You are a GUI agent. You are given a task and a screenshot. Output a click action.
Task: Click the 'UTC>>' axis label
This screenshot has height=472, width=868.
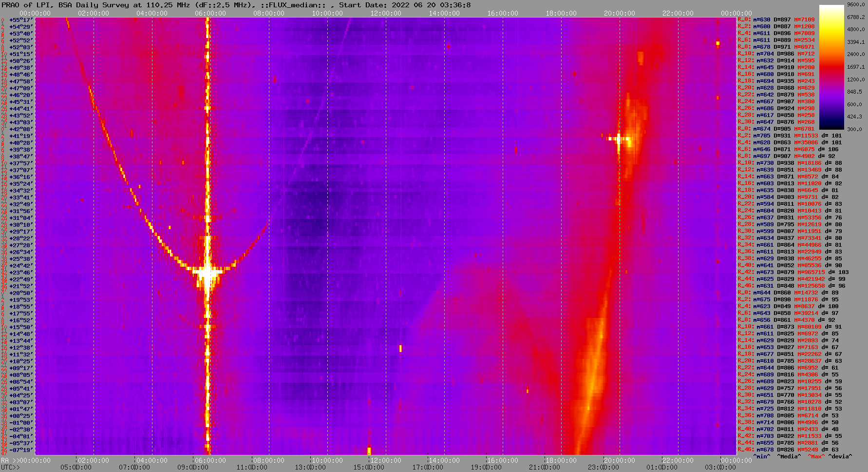[11, 467]
